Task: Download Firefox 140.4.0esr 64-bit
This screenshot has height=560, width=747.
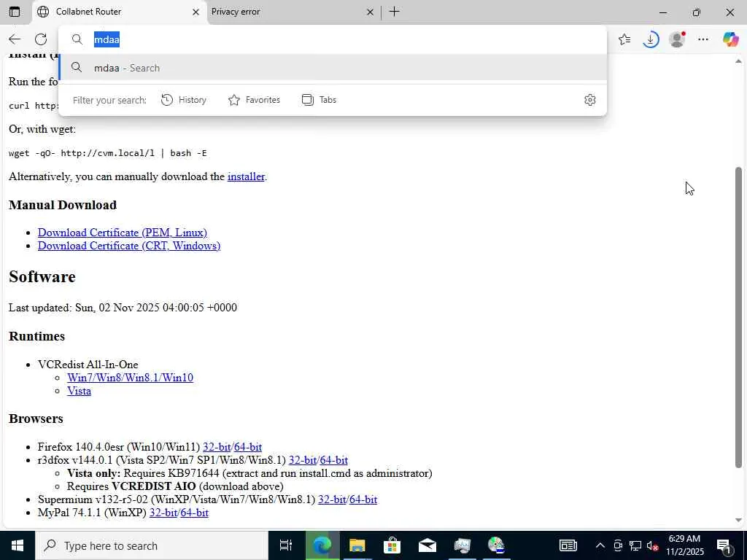Action: point(248,447)
